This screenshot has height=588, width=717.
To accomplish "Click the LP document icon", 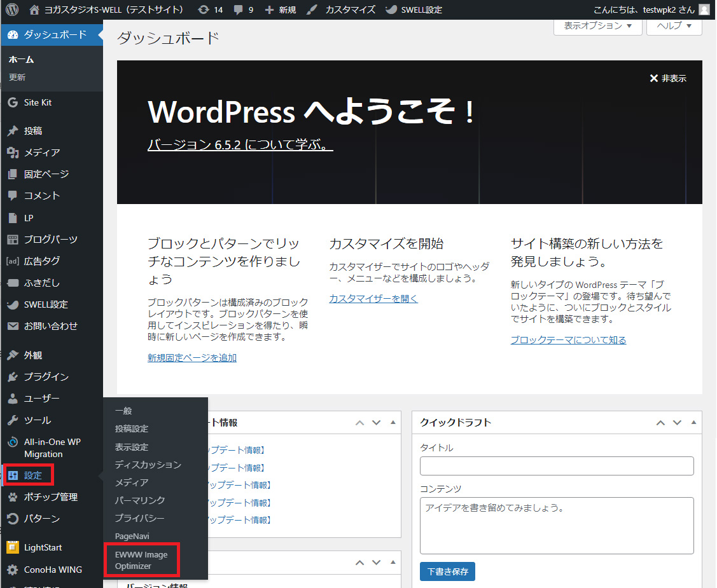I will point(13,218).
